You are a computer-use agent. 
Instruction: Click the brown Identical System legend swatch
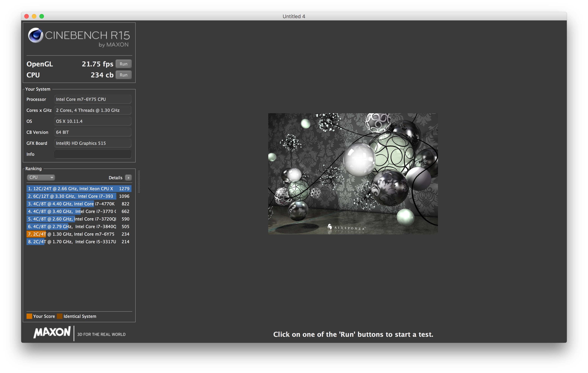point(60,316)
